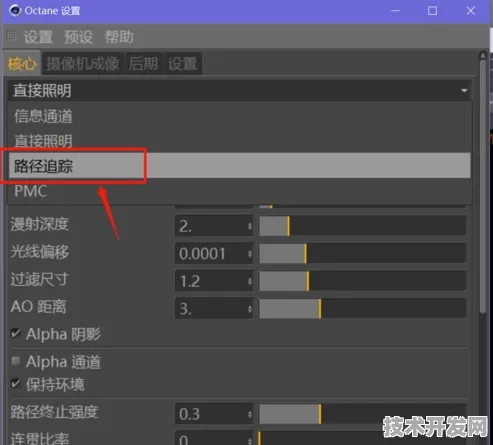The width and height of the screenshot is (493, 445).
Task: Disable the Alpha 阴影 checkbox
Action: point(16,333)
